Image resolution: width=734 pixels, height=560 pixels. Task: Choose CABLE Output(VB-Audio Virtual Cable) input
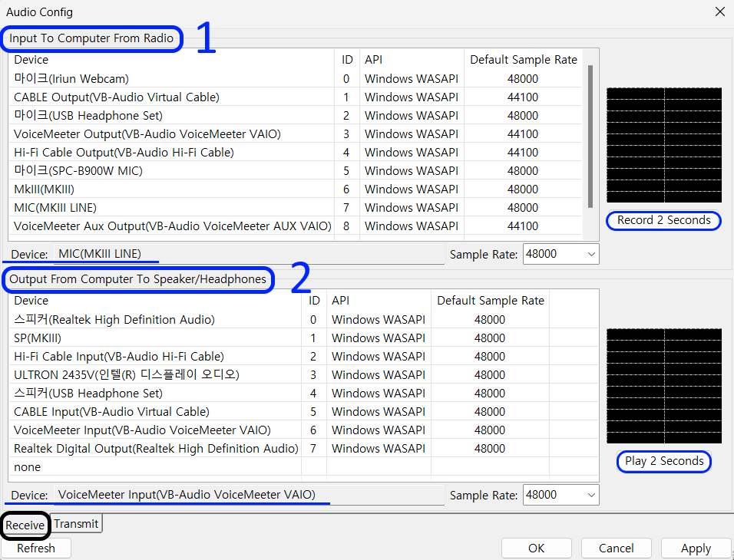pos(117,97)
